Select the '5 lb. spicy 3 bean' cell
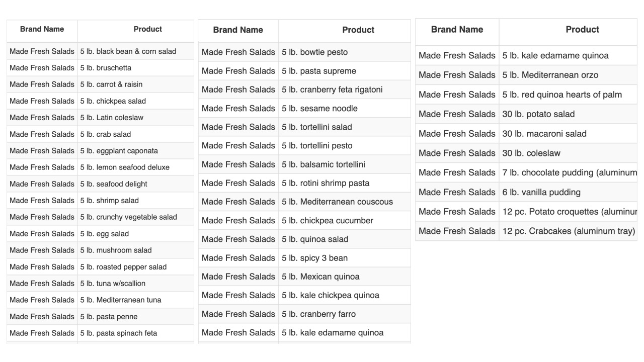The width and height of the screenshot is (644, 362). pyautogui.click(x=345, y=258)
